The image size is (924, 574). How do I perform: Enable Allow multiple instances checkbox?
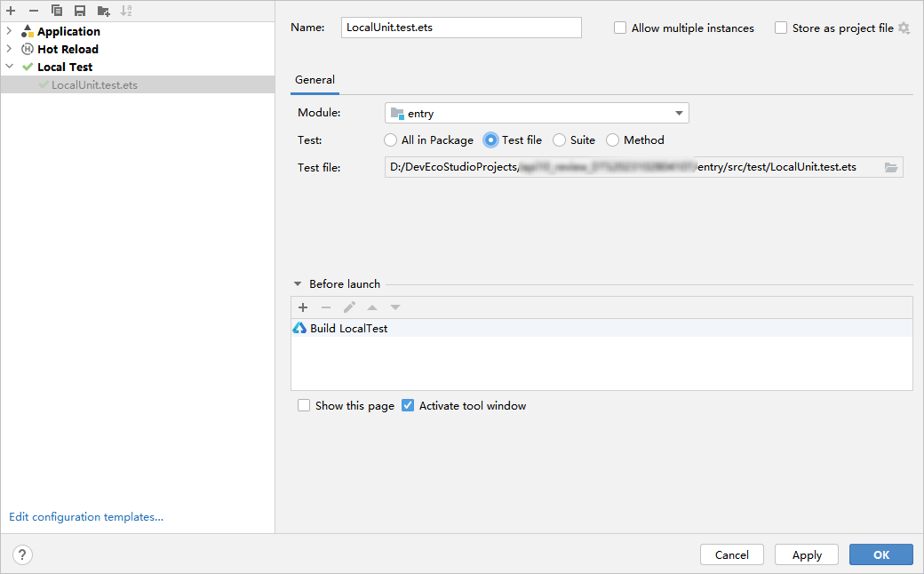click(620, 28)
